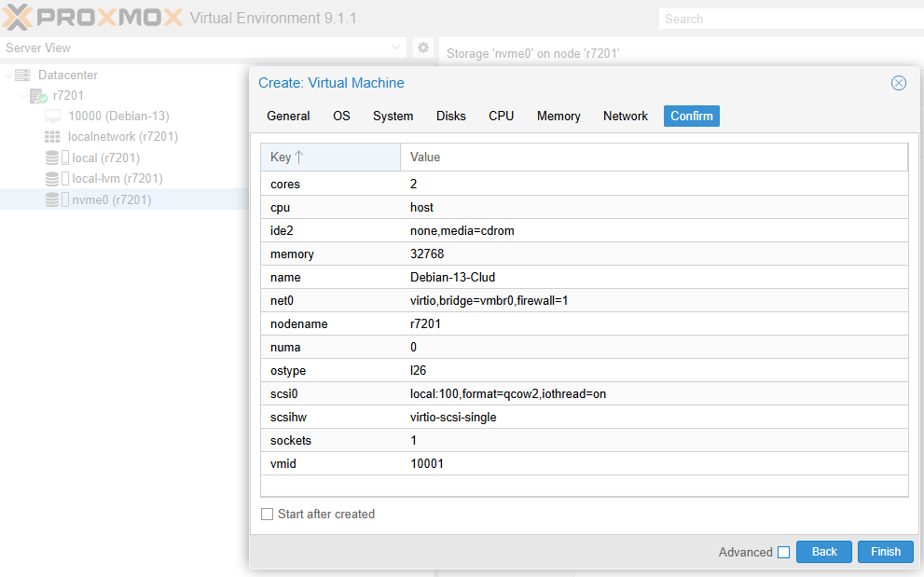The image size is (924, 577).
Task: Click the r7201 node icon
Action: (x=38, y=96)
